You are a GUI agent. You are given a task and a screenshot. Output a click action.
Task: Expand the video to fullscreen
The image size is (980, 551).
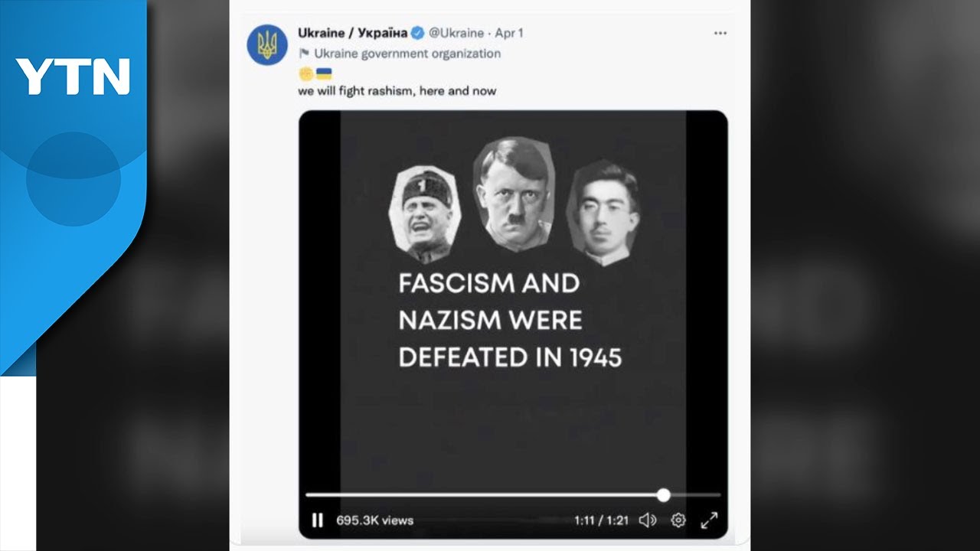tap(710, 520)
